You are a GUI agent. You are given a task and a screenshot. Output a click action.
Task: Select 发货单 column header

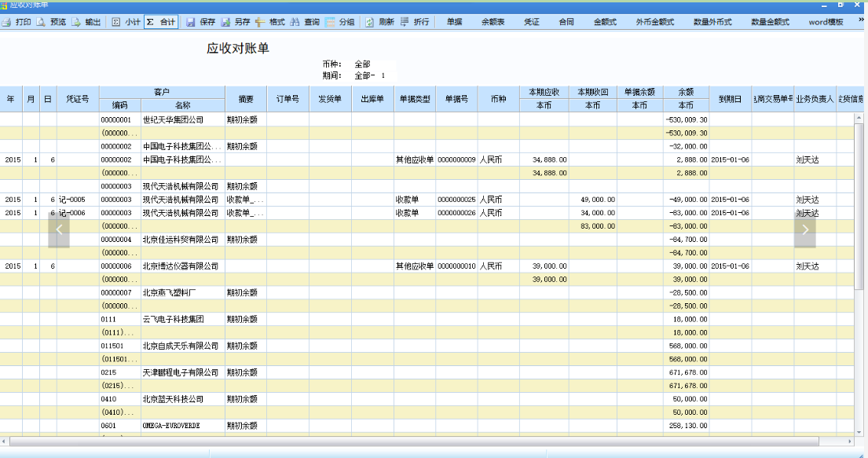[x=330, y=99]
